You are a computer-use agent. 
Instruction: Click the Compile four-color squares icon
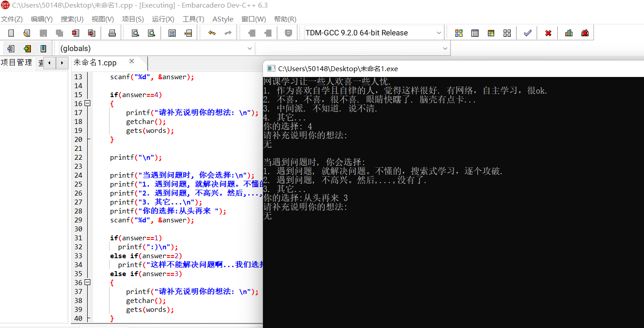pyautogui.click(x=459, y=33)
